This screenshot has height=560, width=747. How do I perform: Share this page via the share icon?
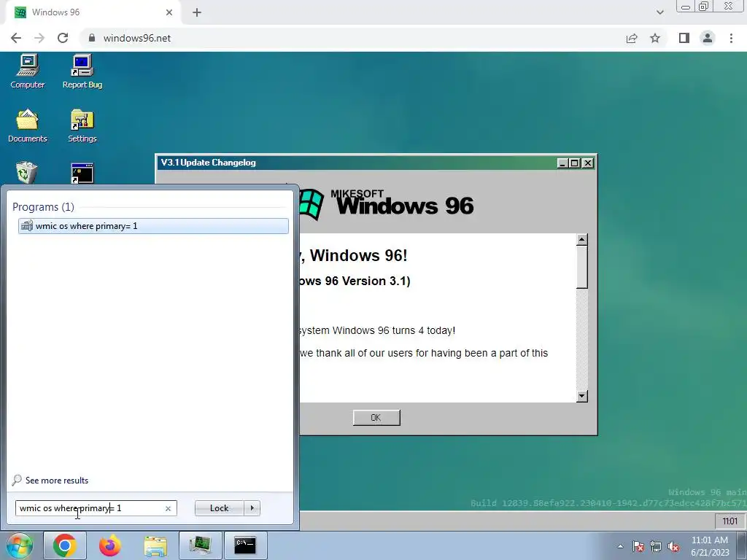click(632, 38)
